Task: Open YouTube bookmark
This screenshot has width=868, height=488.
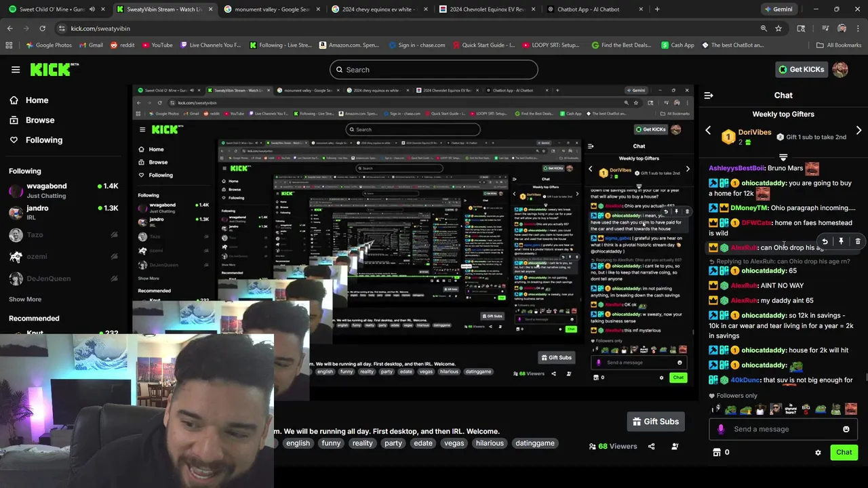Action: pyautogui.click(x=156, y=45)
